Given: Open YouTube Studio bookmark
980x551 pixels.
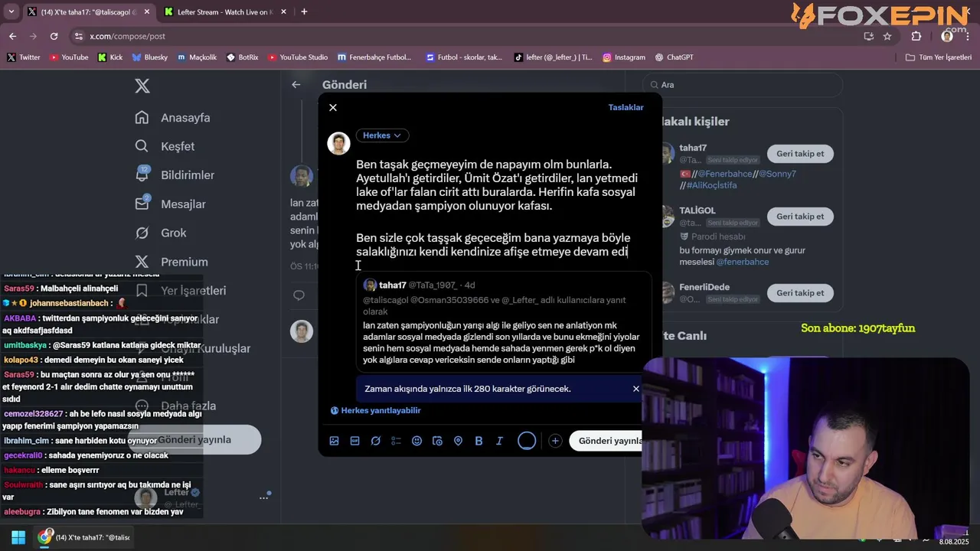Looking at the screenshot, I should click(298, 57).
